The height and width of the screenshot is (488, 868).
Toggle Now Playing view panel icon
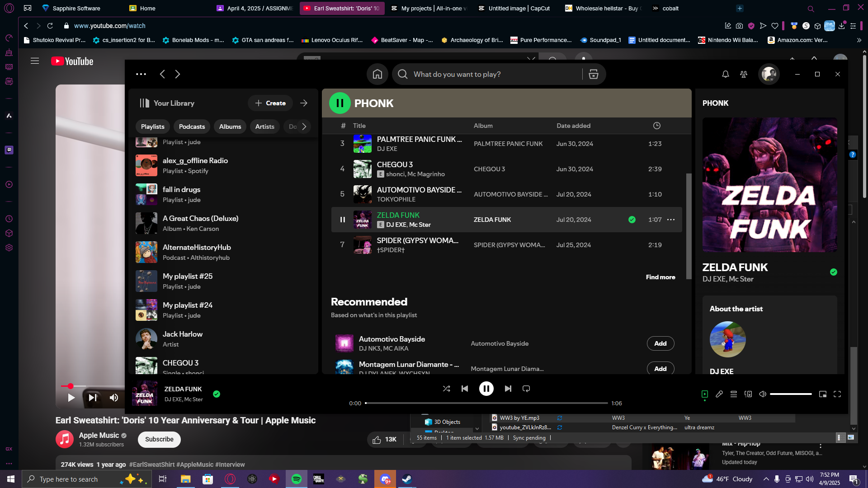tap(705, 394)
